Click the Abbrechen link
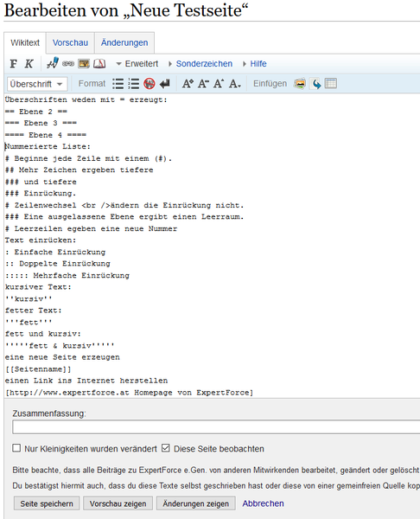This screenshot has width=420, height=519. click(263, 503)
